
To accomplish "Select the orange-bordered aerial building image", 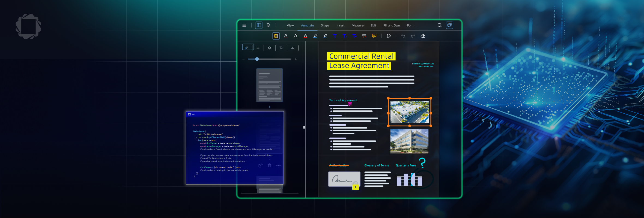I will [409, 112].
